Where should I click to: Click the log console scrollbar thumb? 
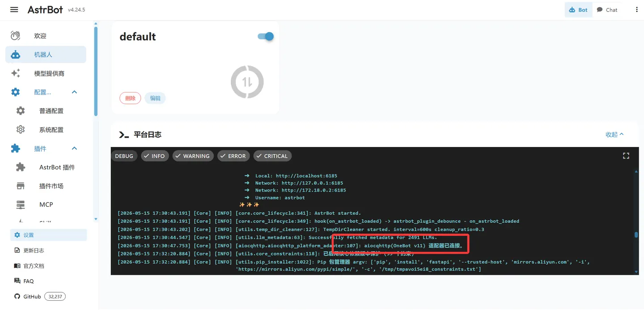636,235
